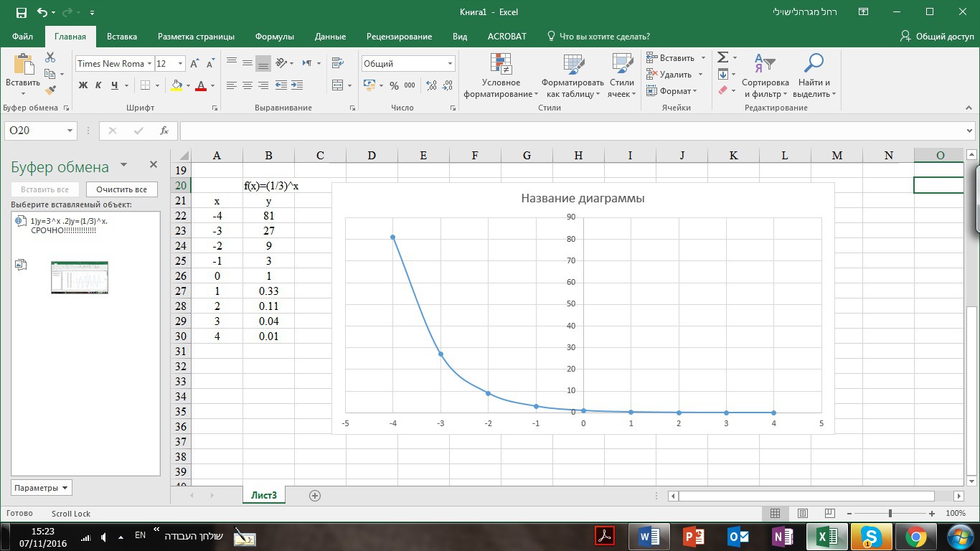
Task: Click the yellow fill color swatch
Action: pos(176,85)
